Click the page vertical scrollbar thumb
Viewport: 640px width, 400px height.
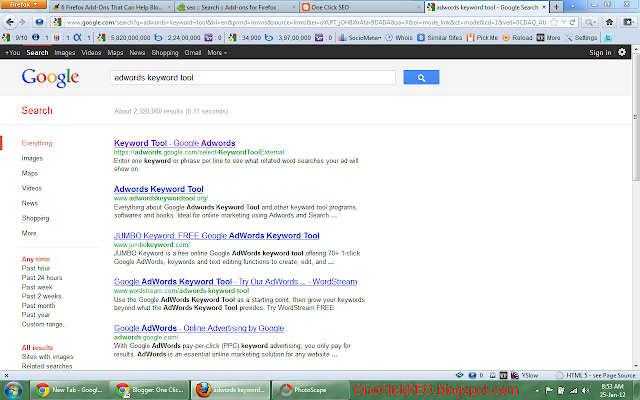(x=636, y=118)
